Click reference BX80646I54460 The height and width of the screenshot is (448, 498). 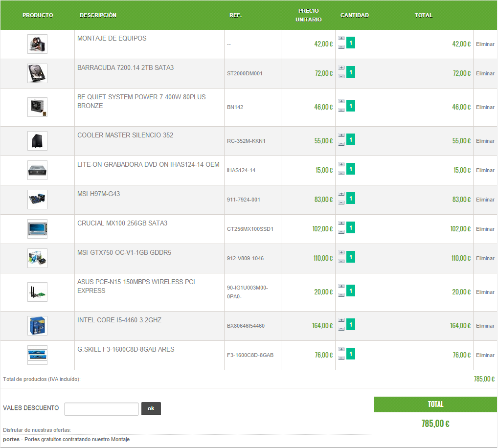[246, 326]
